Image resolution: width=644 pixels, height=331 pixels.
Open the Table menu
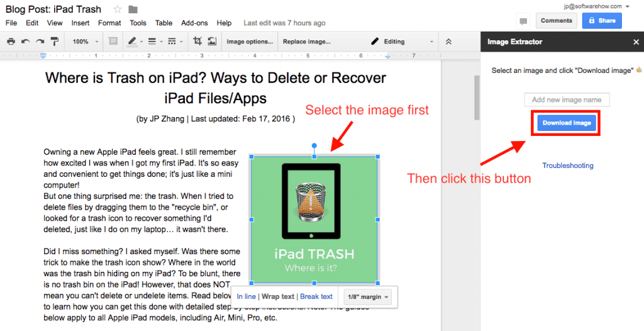tap(164, 23)
